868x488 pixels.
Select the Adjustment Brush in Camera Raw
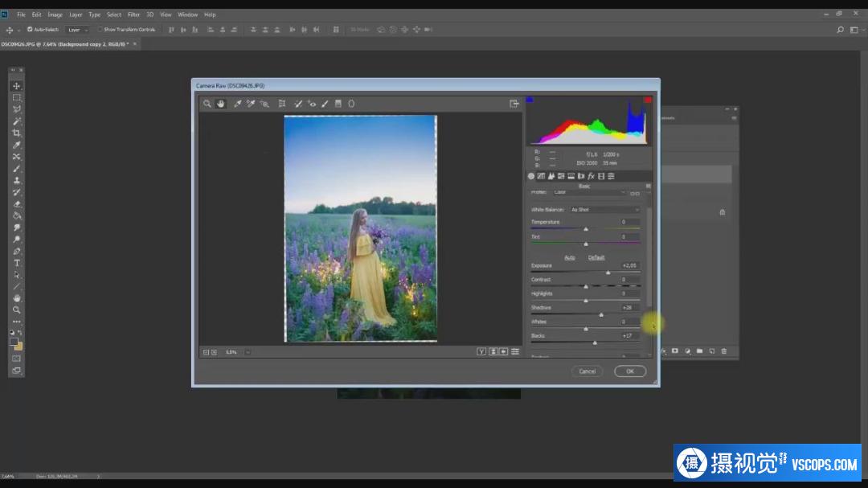click(325, 104)
